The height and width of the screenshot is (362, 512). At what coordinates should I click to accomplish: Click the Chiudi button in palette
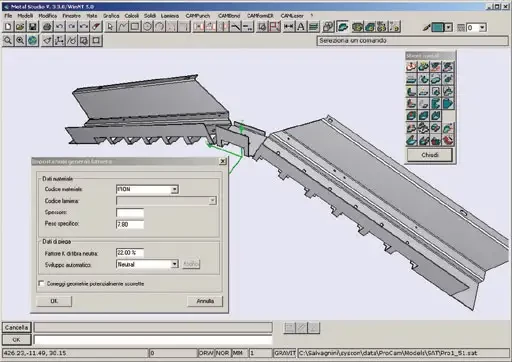tap(430, 155)
